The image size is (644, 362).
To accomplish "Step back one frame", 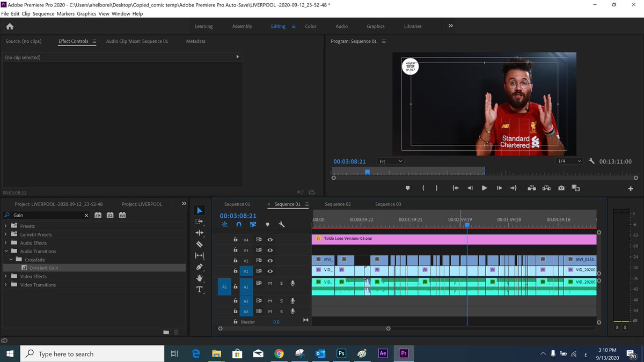I will pos(470,188).
